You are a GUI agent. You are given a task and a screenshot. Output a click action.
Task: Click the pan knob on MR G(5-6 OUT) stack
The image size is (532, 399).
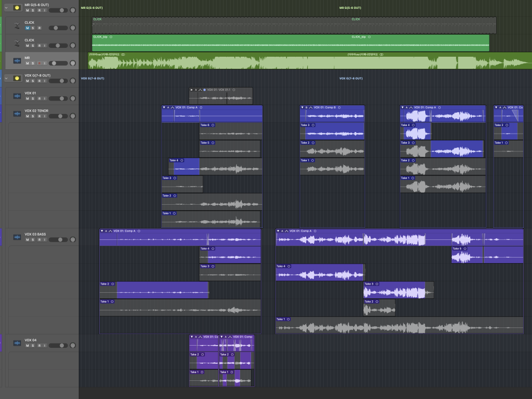coord(73,10)
